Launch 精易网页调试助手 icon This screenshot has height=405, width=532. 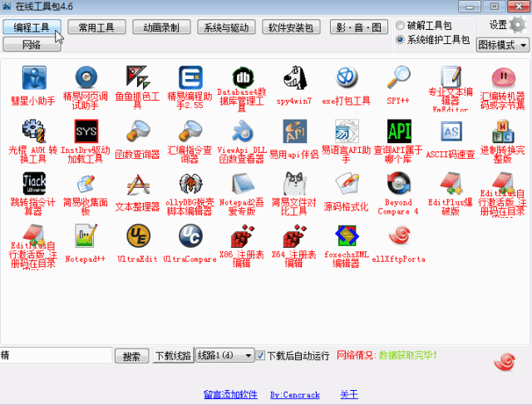(x=86, y=77)
